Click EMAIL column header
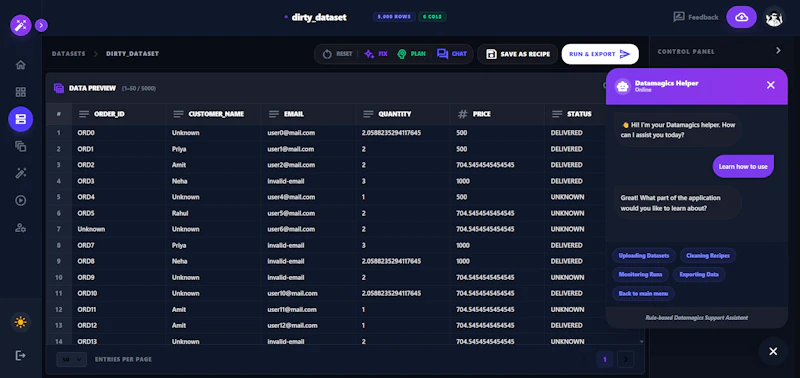 point(308,114)
